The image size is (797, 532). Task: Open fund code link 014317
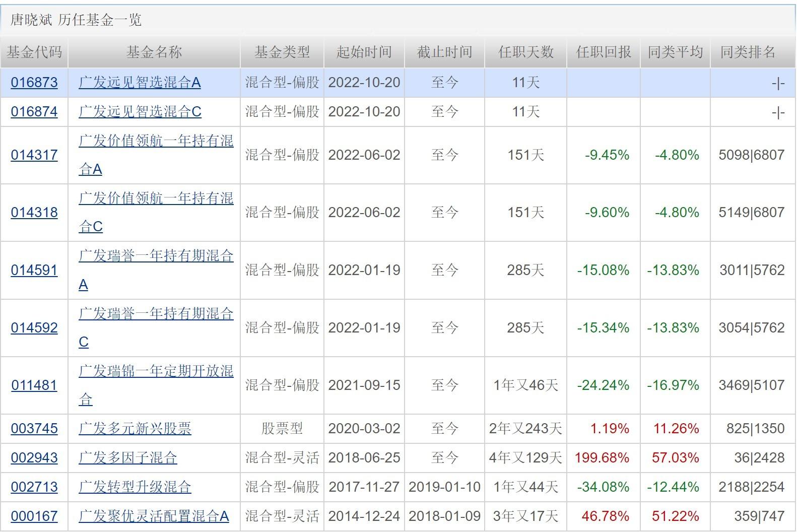click(x=34, y=155)
